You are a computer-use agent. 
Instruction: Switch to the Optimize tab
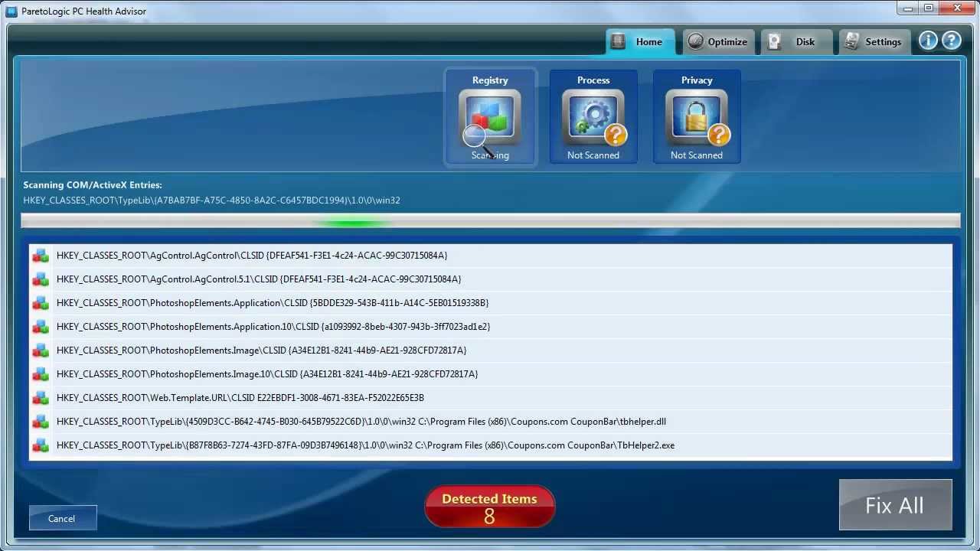[719, 42]
